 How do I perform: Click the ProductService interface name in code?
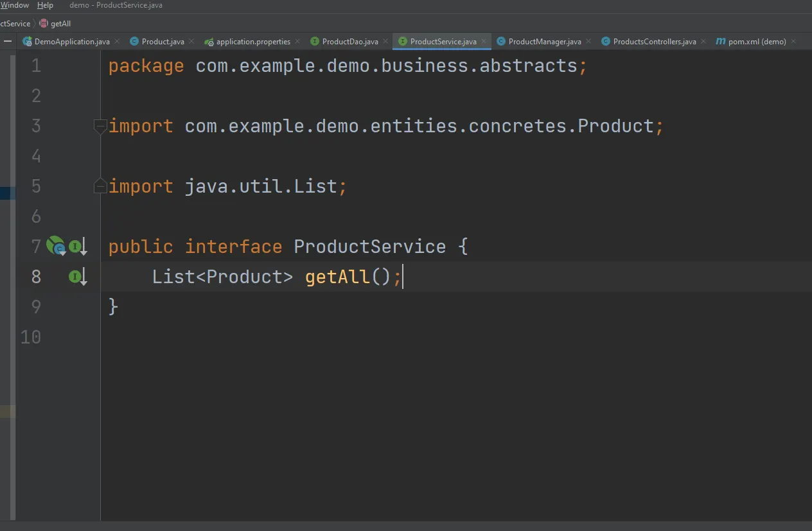(x=370, y=247)
